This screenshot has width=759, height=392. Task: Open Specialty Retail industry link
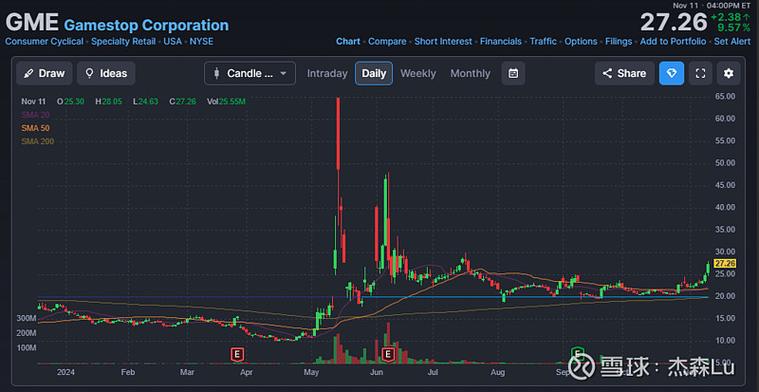(123, 42)
